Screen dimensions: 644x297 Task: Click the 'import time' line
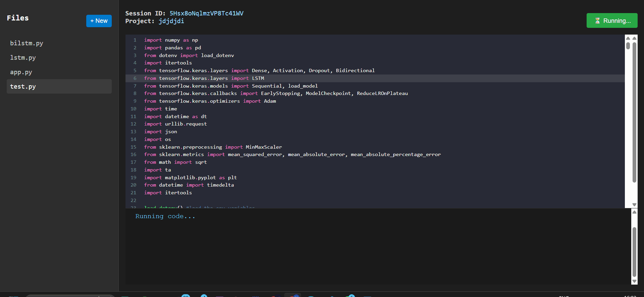[x=160, y=109]
